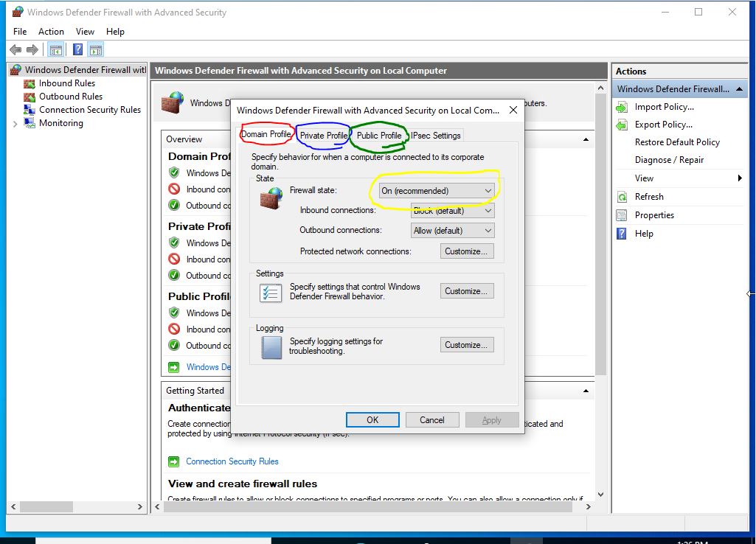
Task: Open the Firewall state dropdown
Action: (x=437, y=191)
